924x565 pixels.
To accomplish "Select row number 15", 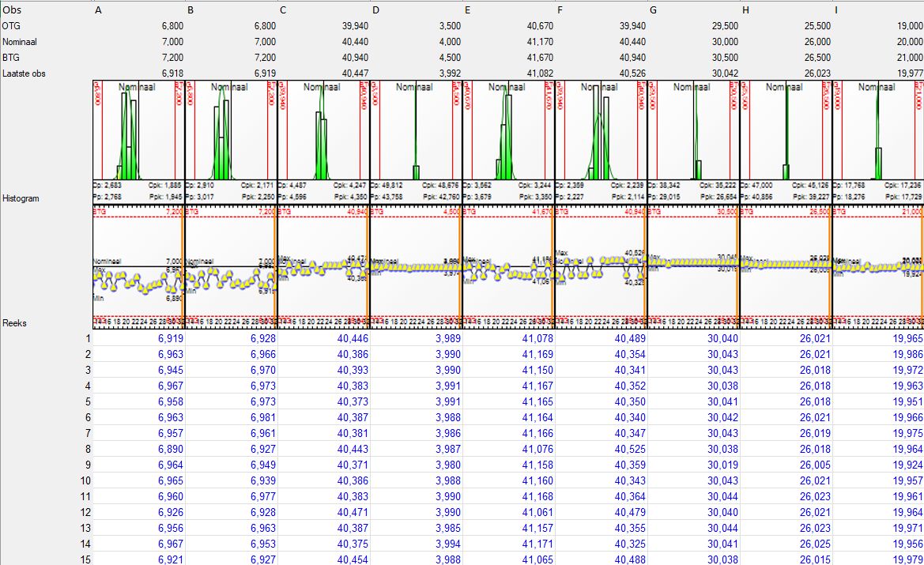I will [85, 559].
